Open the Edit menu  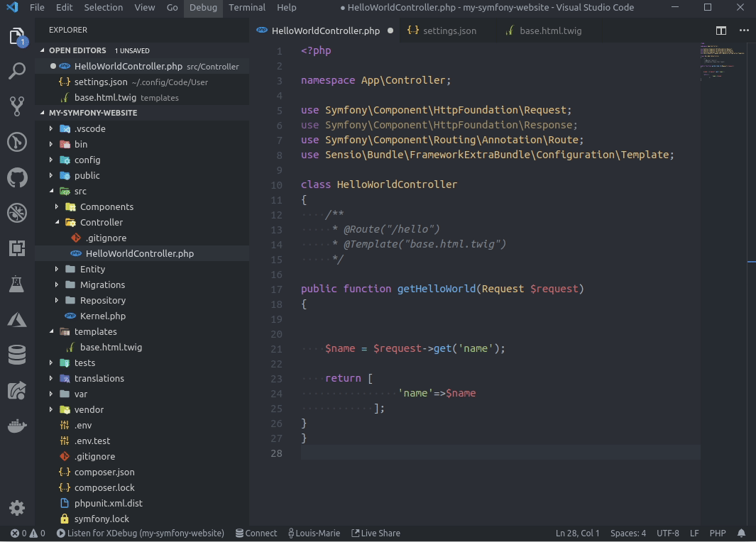64,7
